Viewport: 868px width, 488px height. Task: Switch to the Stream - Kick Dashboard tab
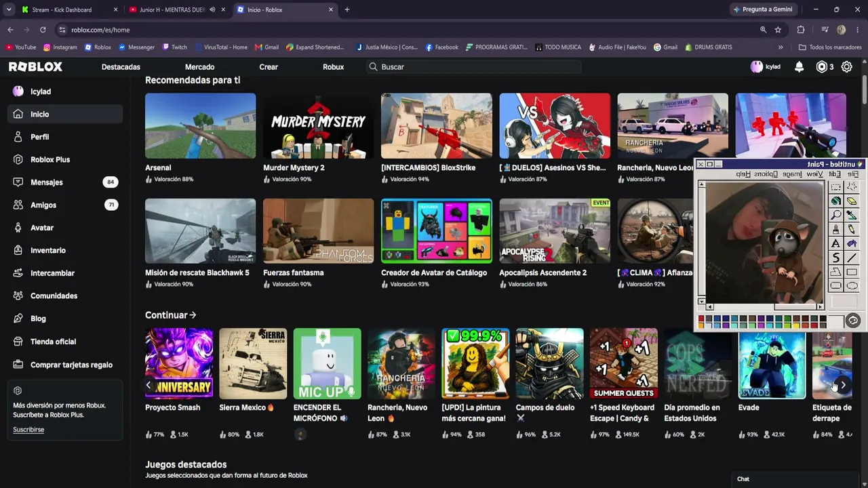point(68,9)
